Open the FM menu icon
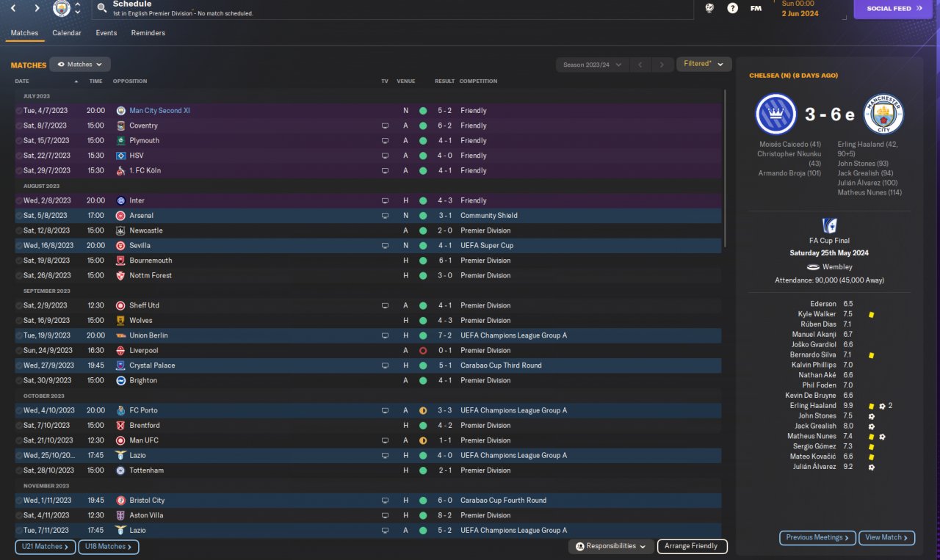940x560 pixels. tap(756, 8)
